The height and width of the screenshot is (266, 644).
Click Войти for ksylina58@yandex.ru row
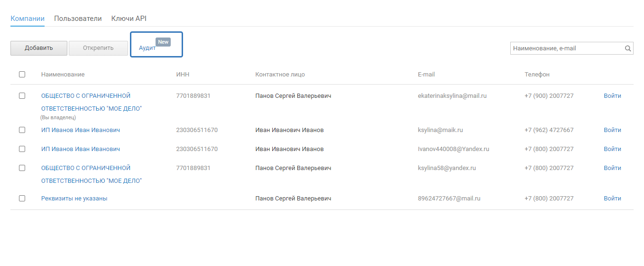click(x=612, y=168)
